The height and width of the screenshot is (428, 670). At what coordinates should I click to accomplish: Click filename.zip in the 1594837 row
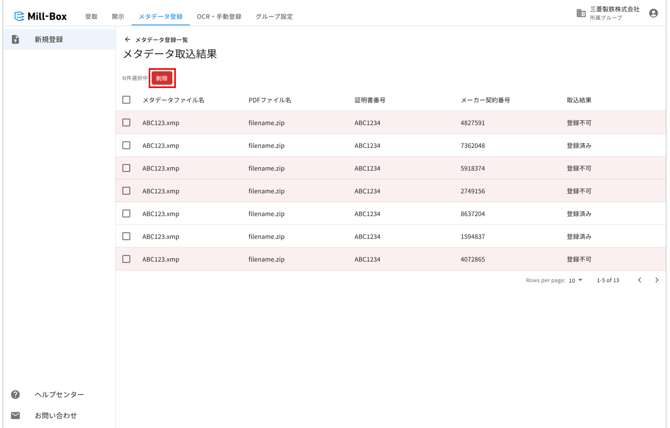(266, 236)
